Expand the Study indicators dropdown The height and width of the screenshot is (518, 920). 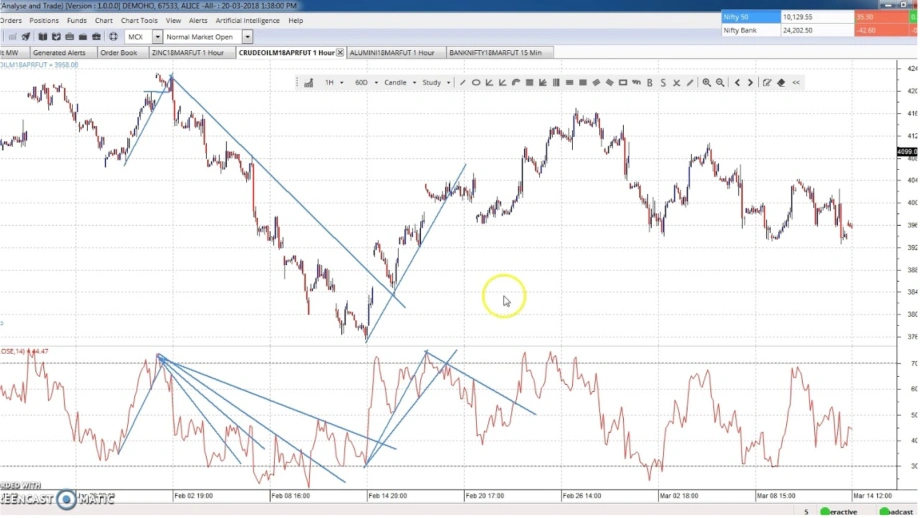tap(435, 83)
